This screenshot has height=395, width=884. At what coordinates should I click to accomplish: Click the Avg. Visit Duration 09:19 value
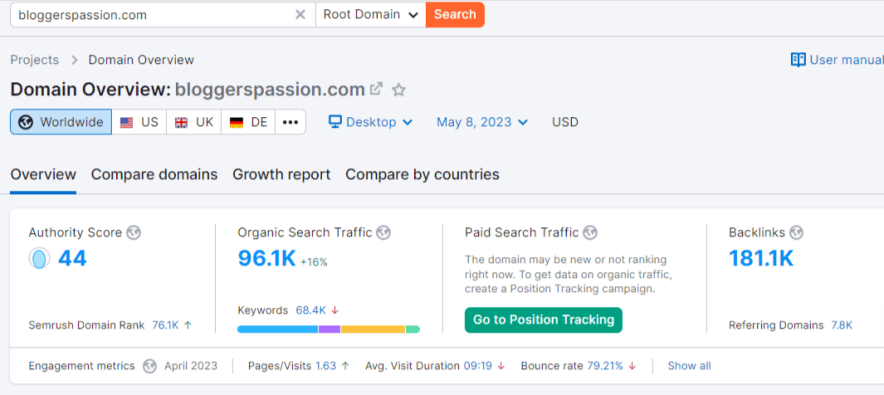(478, 366)
